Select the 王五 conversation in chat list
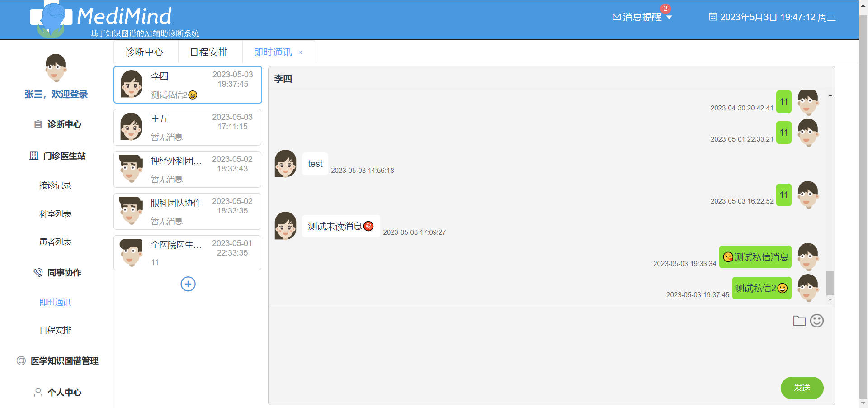 188,127
